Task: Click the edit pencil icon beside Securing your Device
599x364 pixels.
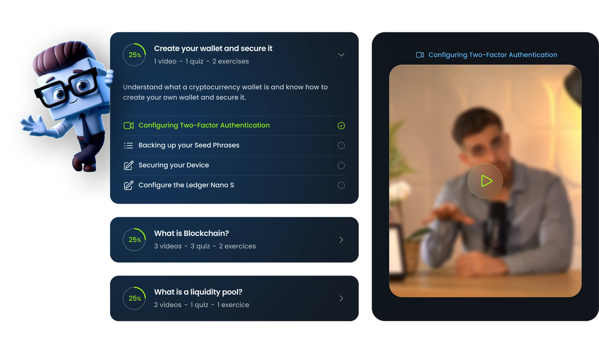Action: pyautogui.click(x=129, y=165)
